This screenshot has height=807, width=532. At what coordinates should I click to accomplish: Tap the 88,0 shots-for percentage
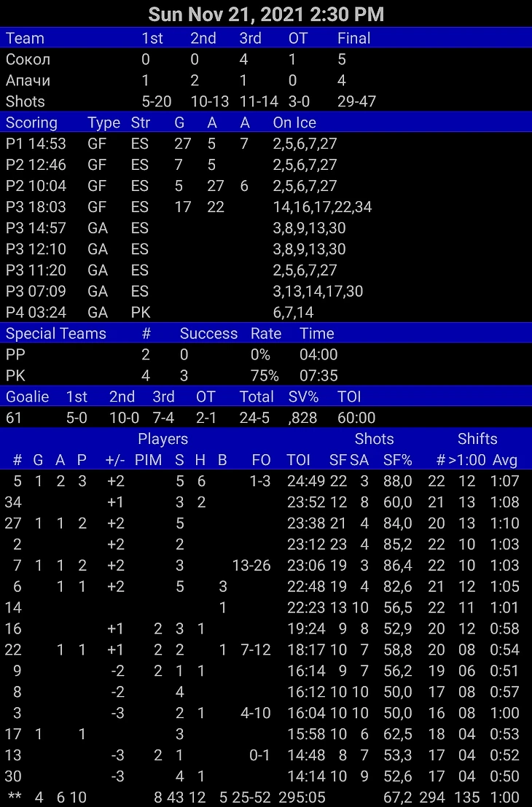[x=398, y=481]
